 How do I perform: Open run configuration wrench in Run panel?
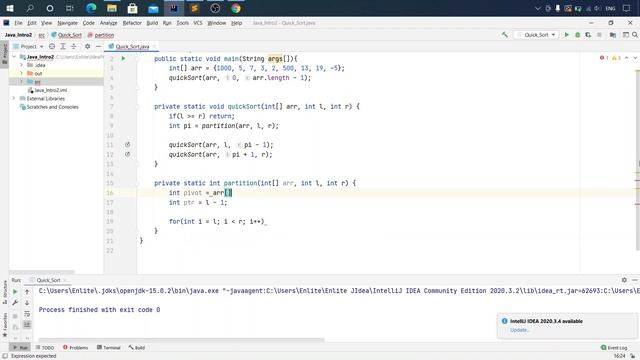(15, 302)
